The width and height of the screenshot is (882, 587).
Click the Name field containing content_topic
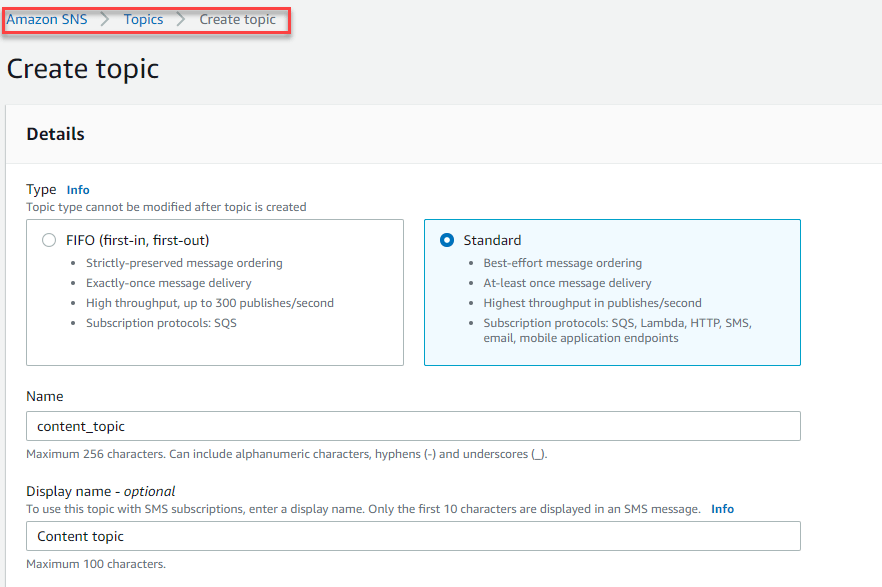tap(413, 426)
